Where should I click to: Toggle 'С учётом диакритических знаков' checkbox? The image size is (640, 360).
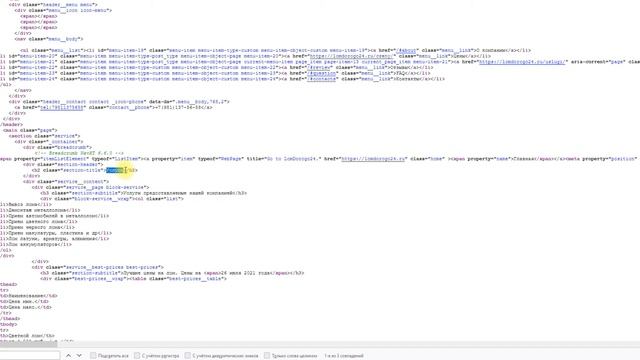(188, 356)
